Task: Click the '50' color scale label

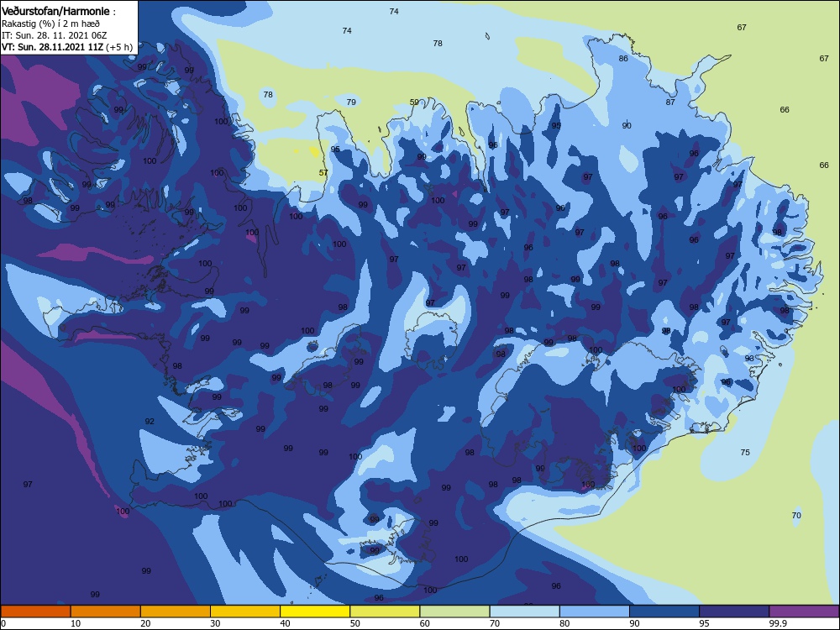Action: pos(354,623)
